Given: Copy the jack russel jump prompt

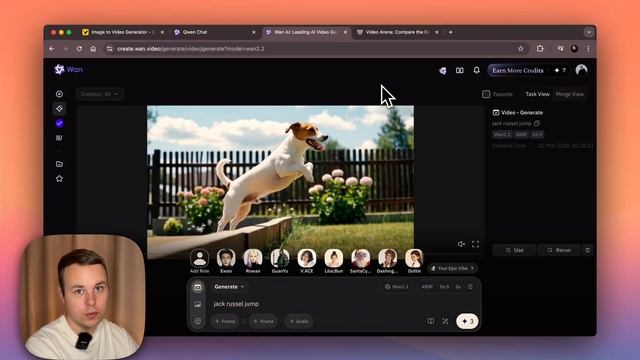Looking at the screenshot, I should click(537, 123).
